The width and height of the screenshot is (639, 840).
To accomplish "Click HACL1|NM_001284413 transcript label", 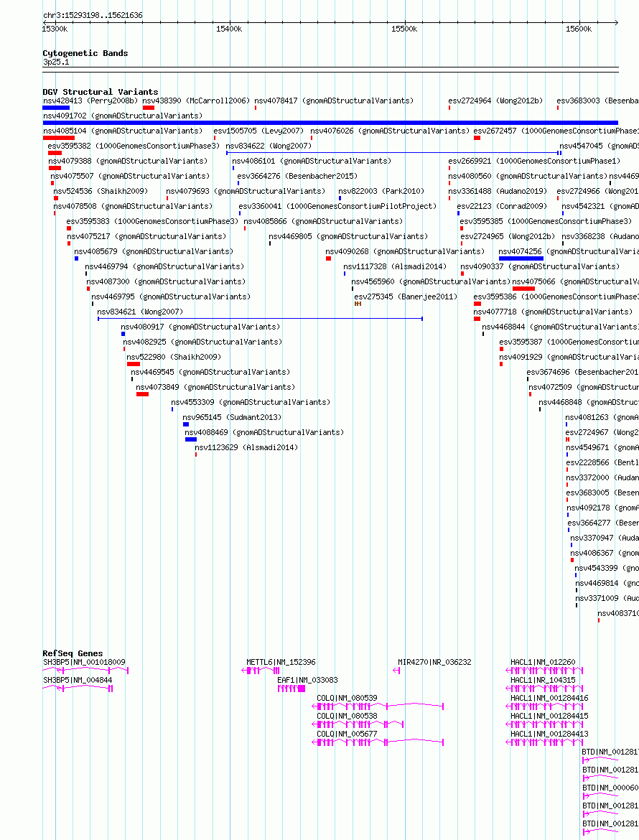I will coord(549,734).
